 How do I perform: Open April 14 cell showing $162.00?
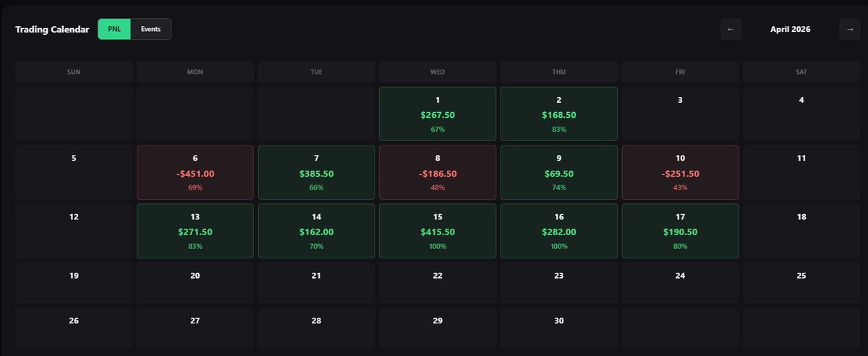(316, 231)
